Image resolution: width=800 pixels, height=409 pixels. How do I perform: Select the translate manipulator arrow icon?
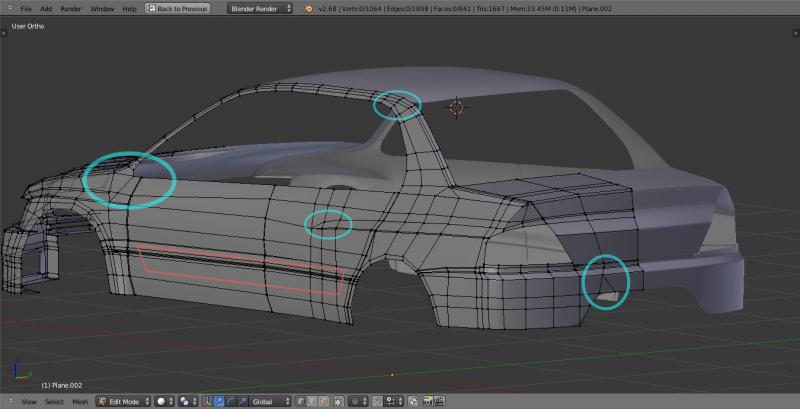click(x=219, y=401)
